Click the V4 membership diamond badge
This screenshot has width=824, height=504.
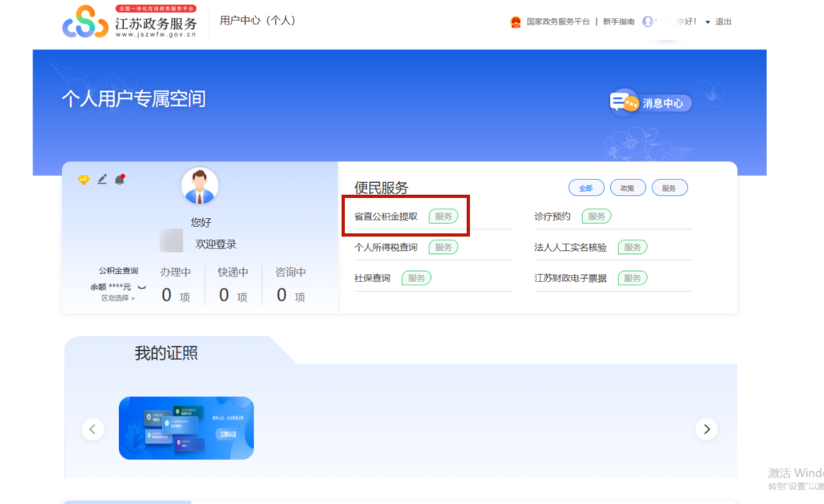coord(83,179)
